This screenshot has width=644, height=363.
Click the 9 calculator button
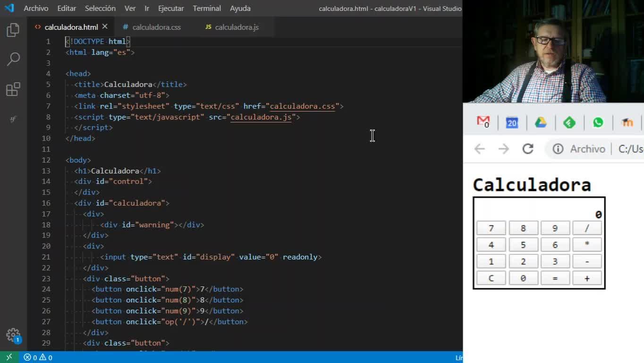coord(555,228)
